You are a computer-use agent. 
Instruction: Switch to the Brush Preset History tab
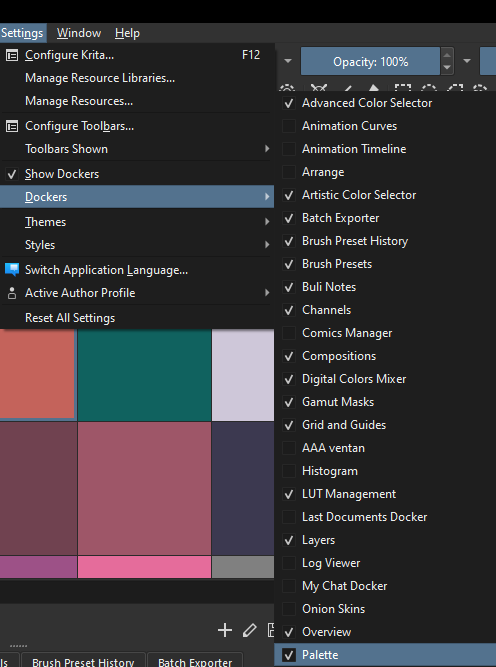[83, 661]
